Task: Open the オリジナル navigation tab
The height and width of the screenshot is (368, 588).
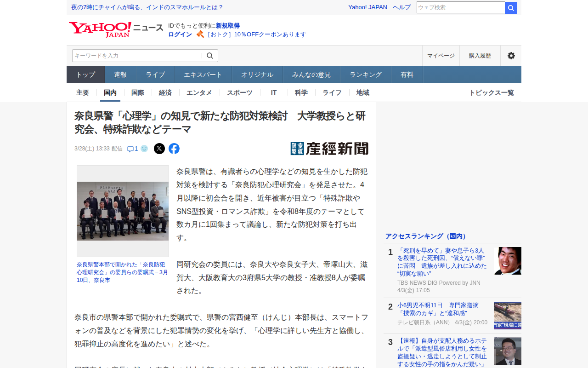Action: click(257, 75)
